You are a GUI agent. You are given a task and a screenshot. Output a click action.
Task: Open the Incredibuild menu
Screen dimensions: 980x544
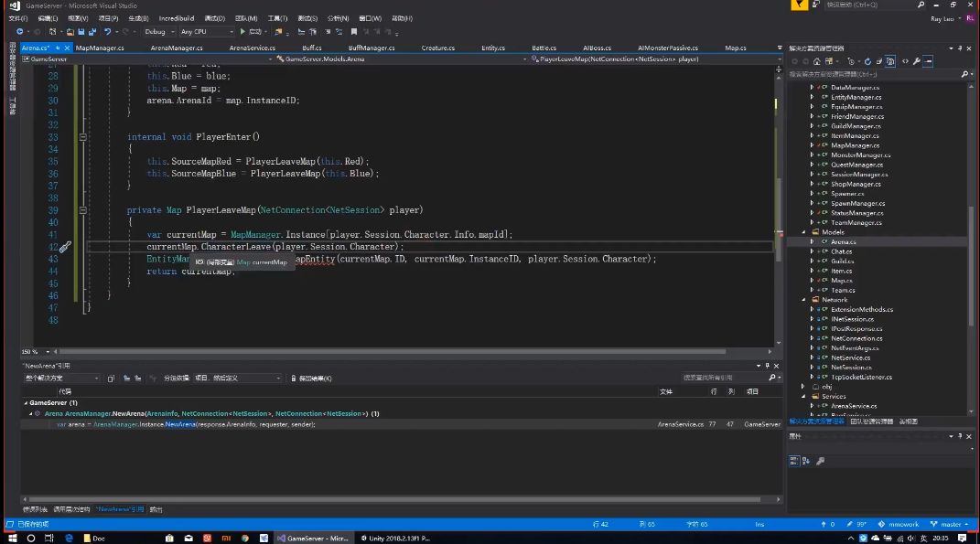point(177,18)
